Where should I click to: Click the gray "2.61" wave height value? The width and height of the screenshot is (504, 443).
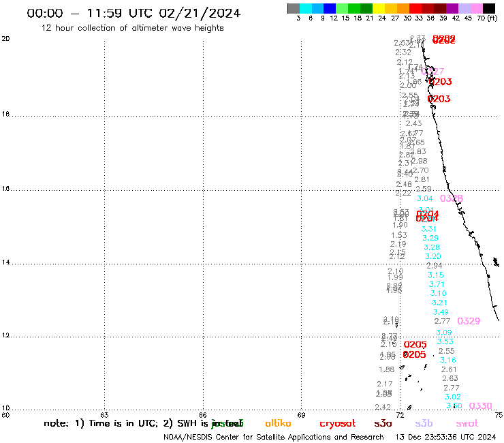click(x=449, y=369)
